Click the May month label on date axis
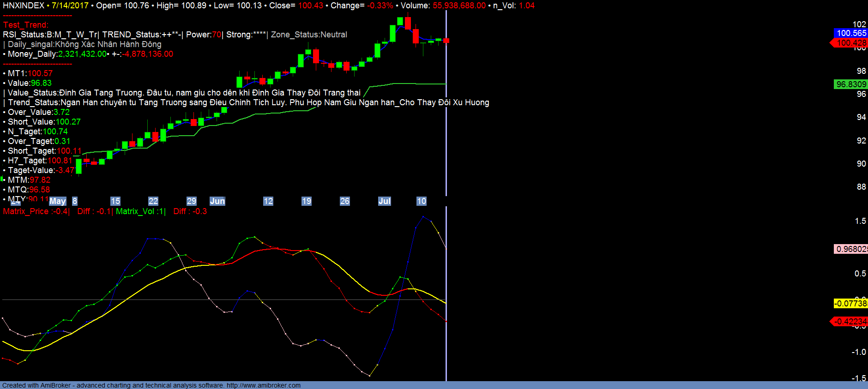 click(x=58, y=201)
